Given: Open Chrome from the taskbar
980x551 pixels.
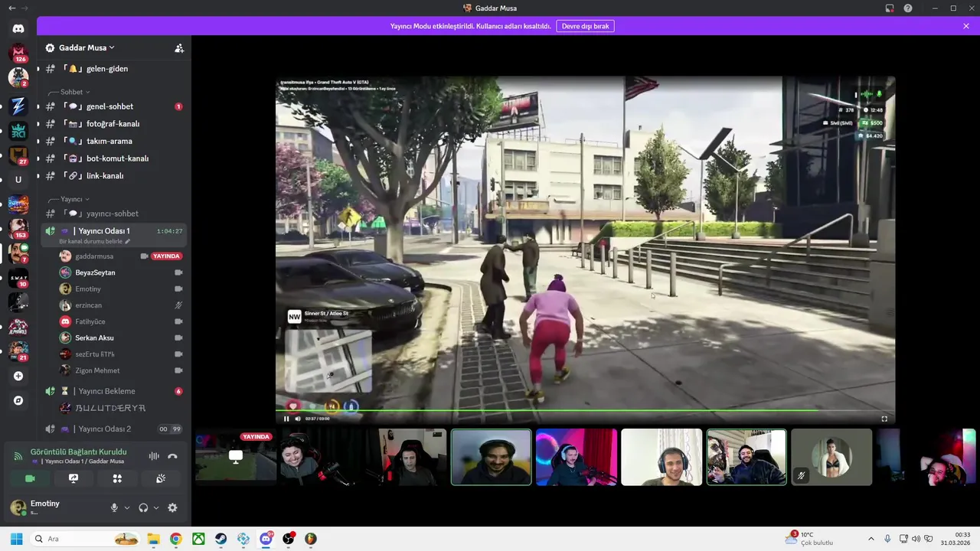Looking at the screenshot, I should [175, 539].
